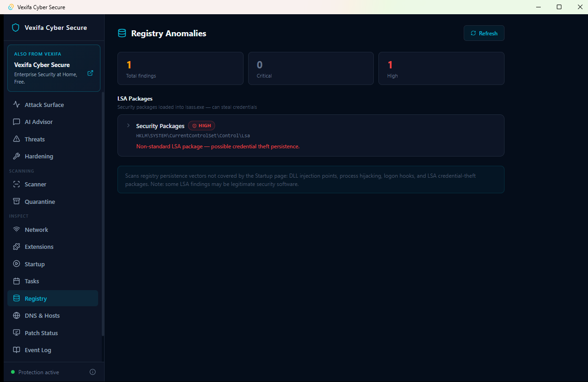588x382 pixels.
Task: Open the Threats page
Action: pyautogui.click(x=53, y=139)
